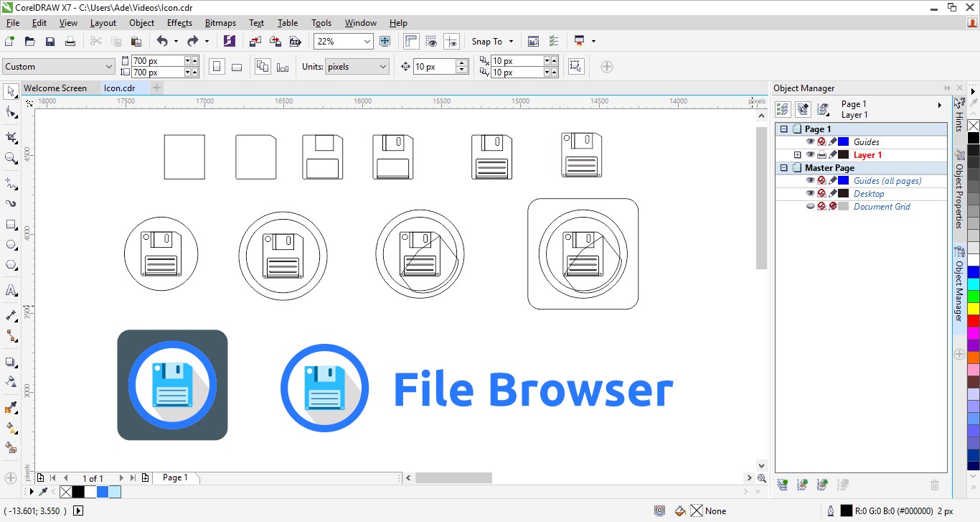
Task: Select the Pick tool in the toolbox
Action: coord(11,92)
